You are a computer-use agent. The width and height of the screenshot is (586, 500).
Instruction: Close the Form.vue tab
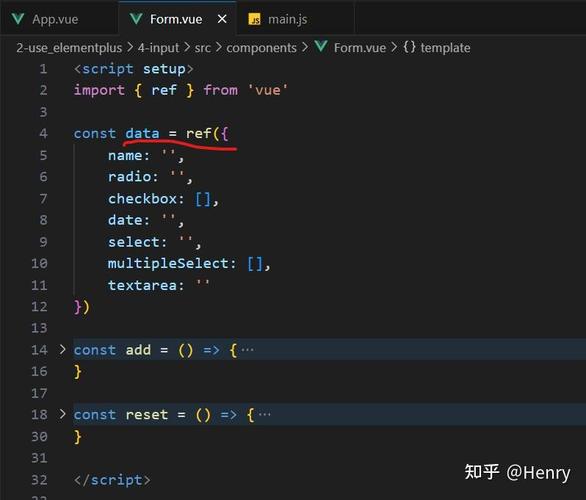click(x=222, y=19)
